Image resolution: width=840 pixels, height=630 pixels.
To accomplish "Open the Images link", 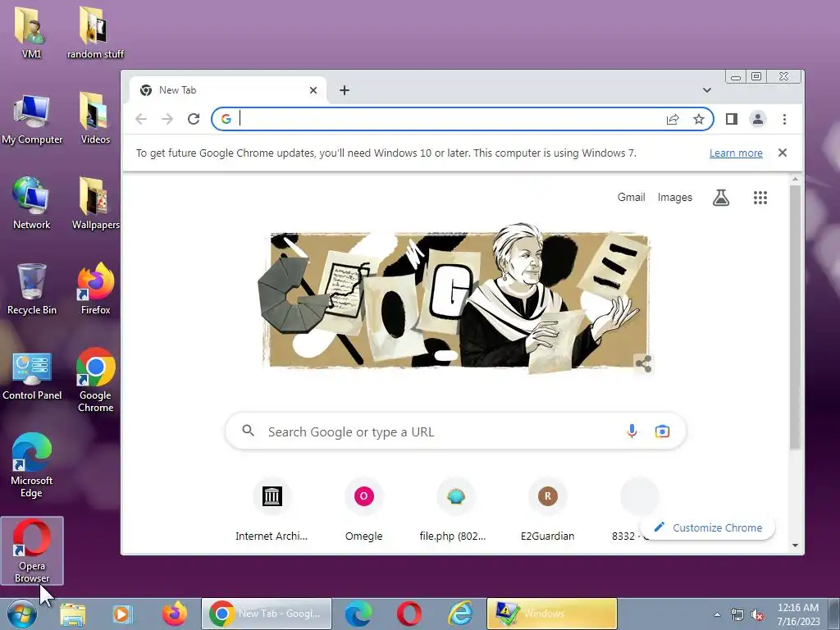I will 675,197.
